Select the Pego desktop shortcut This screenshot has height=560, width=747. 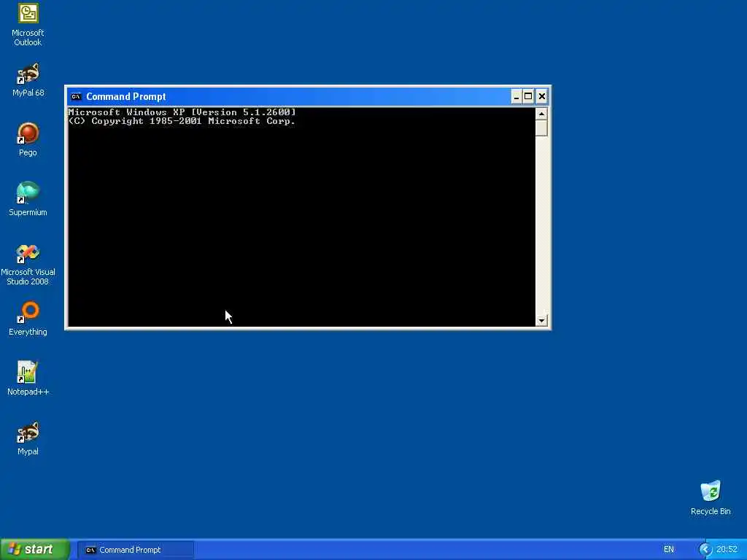[28, 139]
